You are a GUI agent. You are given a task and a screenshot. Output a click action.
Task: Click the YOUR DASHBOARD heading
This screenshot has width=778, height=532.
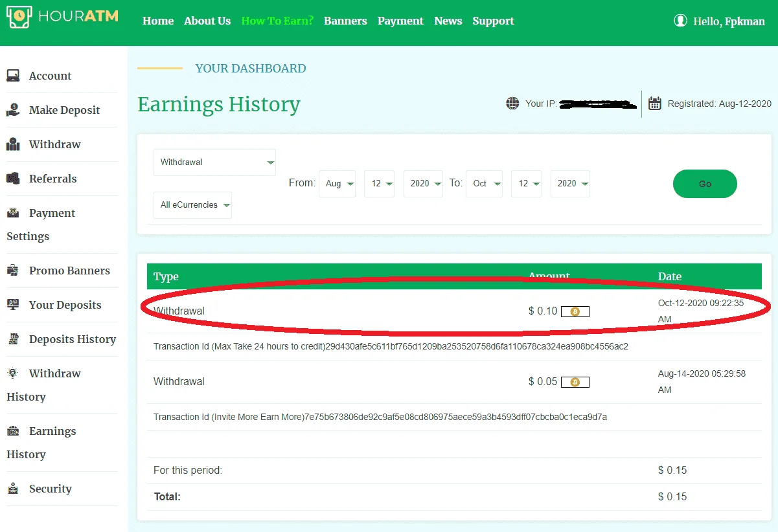(x=251, y=69)
